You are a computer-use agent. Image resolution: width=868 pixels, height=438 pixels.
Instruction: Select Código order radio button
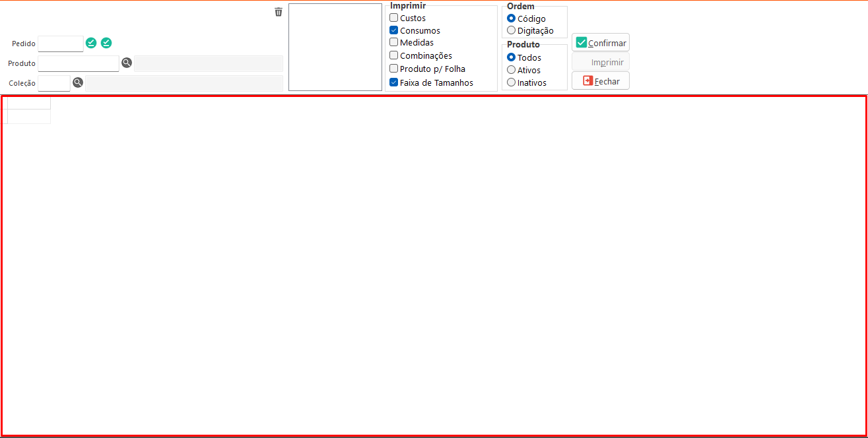pos(511,18)
